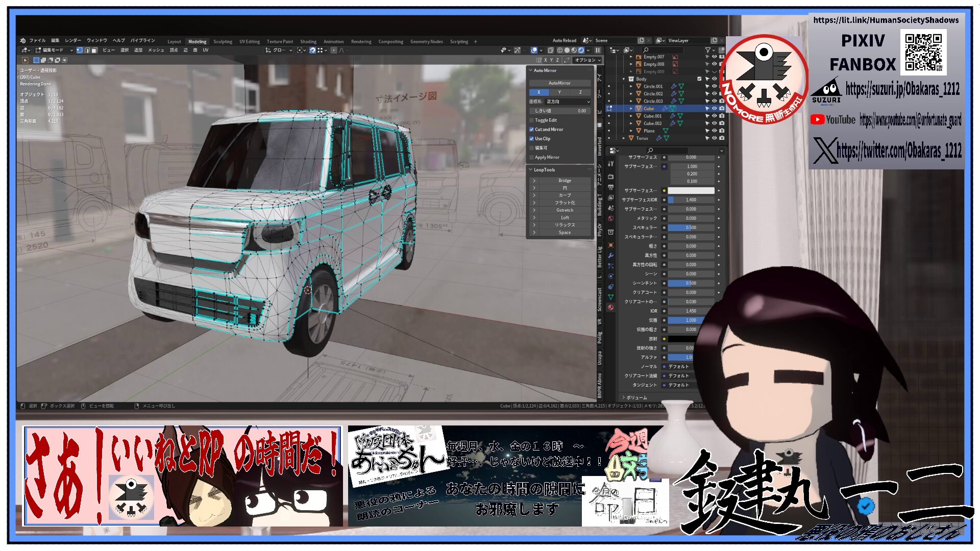Switch to Sculpting workspace tab

click(x=223, y=41)
